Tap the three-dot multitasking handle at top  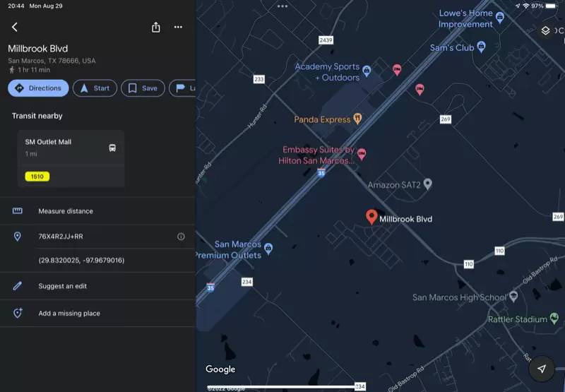pyautogui.click(x=282, y=6)
